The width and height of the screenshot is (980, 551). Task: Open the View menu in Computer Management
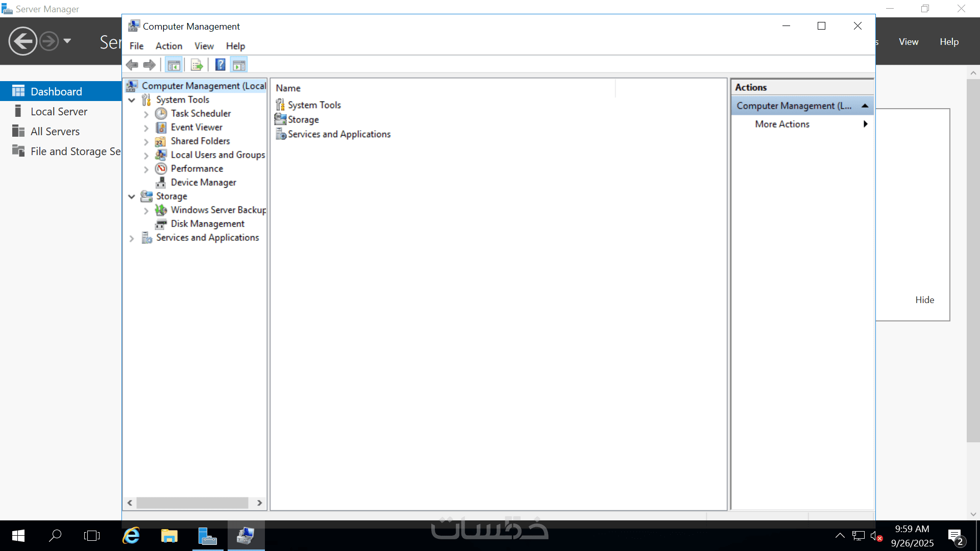coord(204,46)
